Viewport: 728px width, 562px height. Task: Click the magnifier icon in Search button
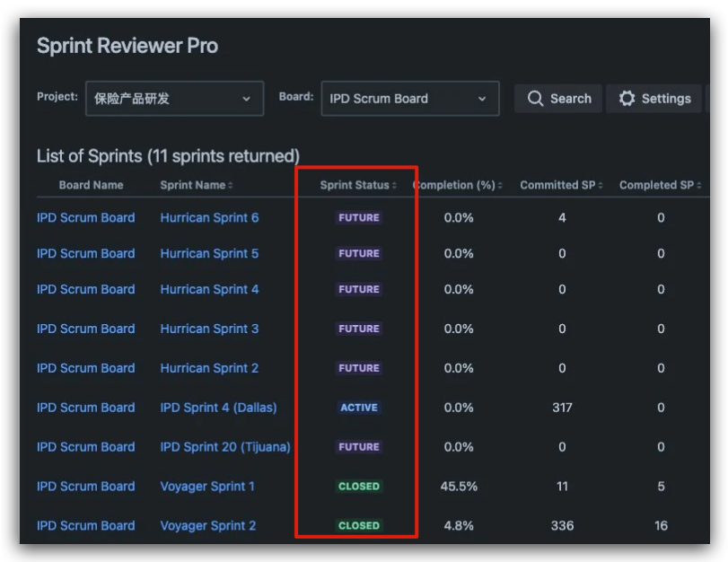(535, 99)
